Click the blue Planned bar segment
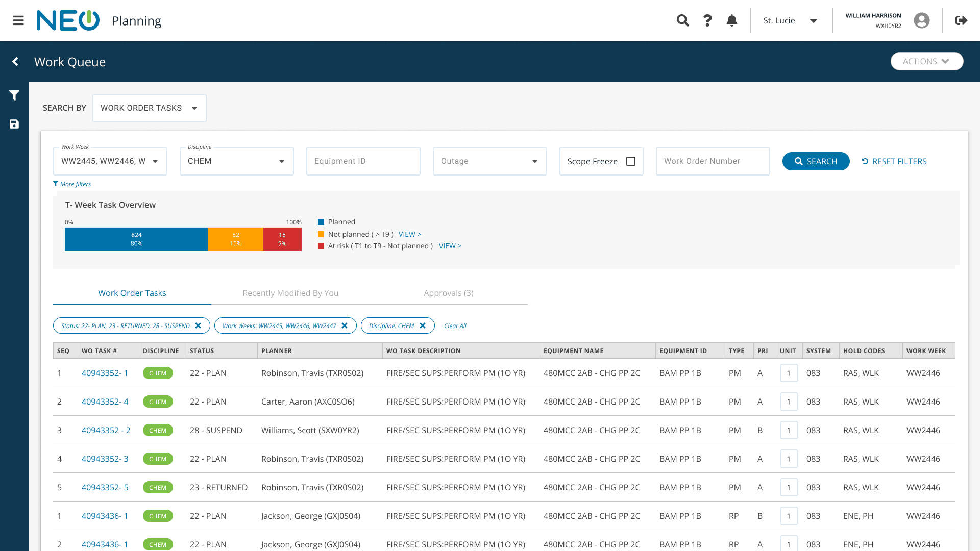 (136, 239)
